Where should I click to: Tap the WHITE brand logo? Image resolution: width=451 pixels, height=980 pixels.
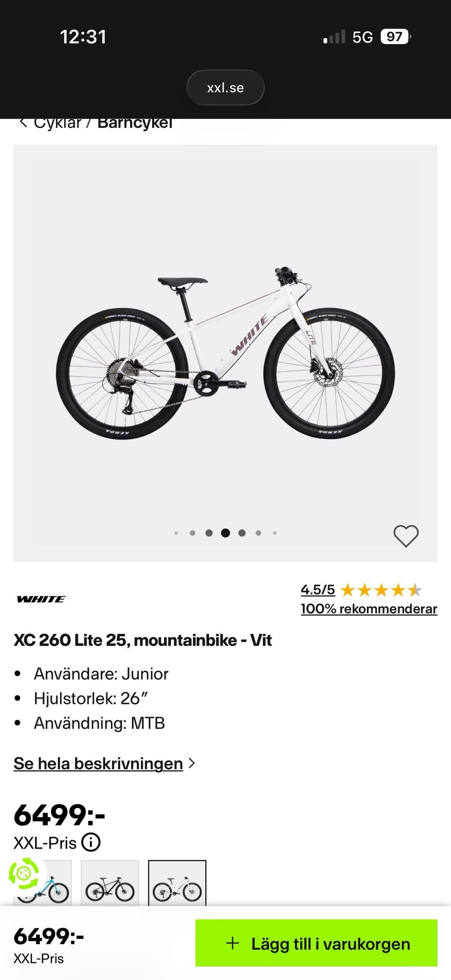pyautogui.click(x=41, y=599)
